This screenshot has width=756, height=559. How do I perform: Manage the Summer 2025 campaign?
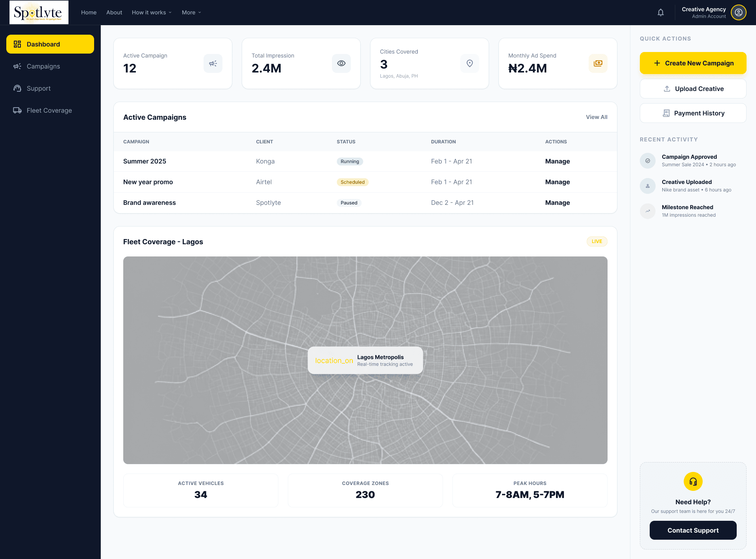click(558, 161)
